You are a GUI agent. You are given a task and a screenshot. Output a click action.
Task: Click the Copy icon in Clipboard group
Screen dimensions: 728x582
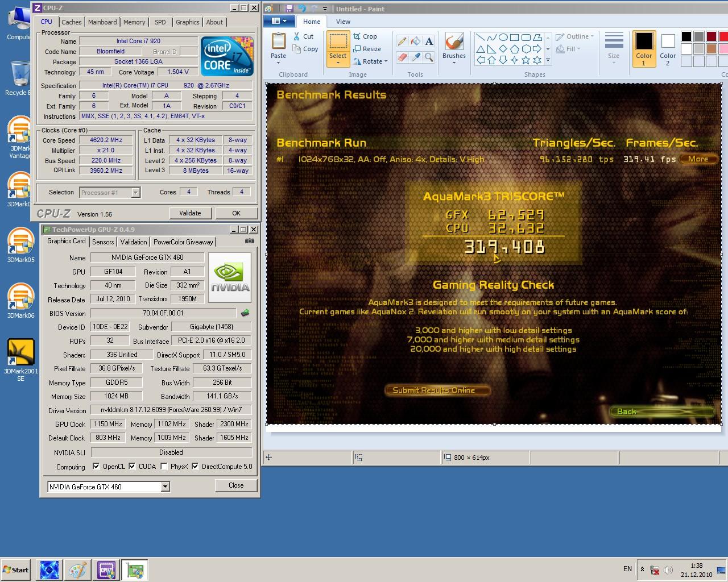[297, 49]
